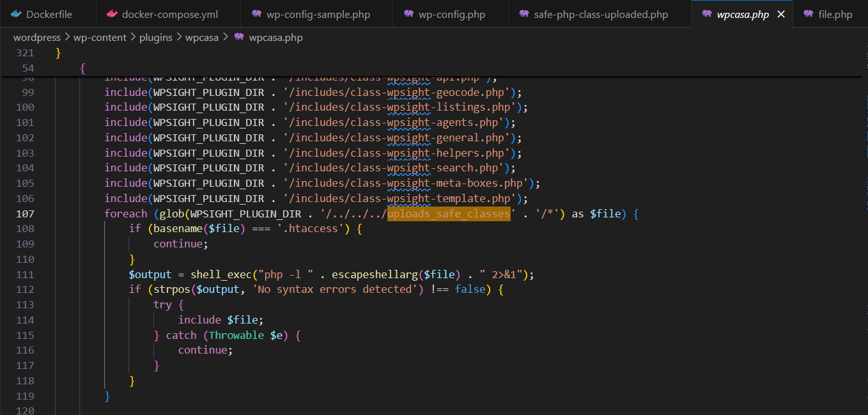Select the wpcasa.php tab
868x415 pixels.
point(743,14)
